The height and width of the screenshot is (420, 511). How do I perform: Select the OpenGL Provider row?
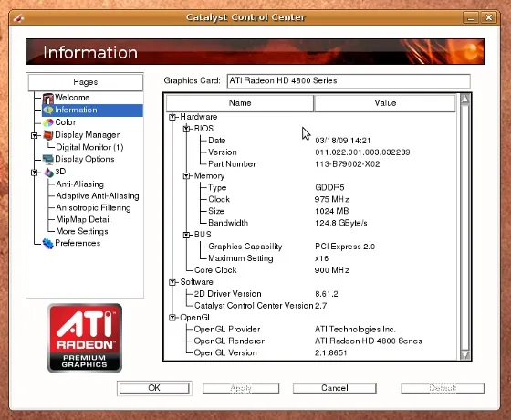point(311,330)
